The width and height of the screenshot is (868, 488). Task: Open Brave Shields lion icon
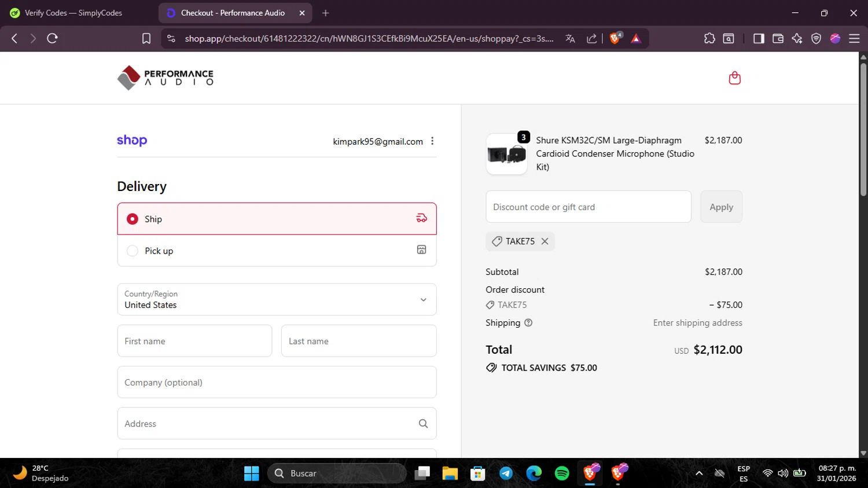coord(615,38)
